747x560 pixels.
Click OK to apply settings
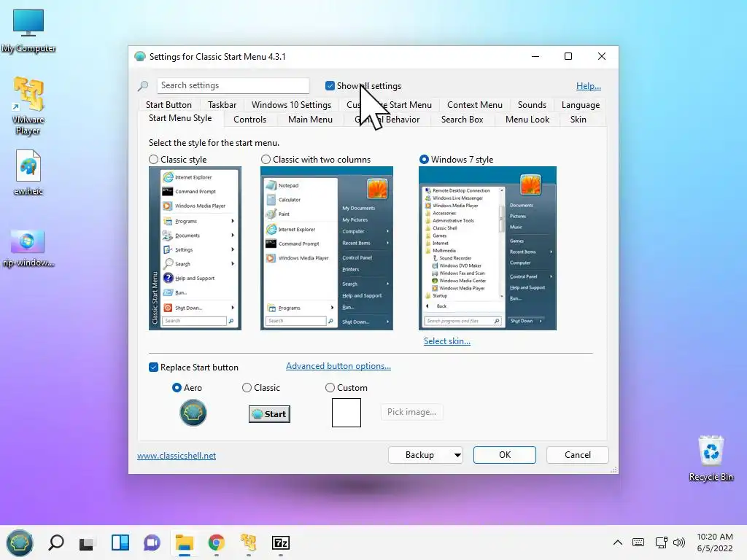pyautogui.click(x=505, y=455)
